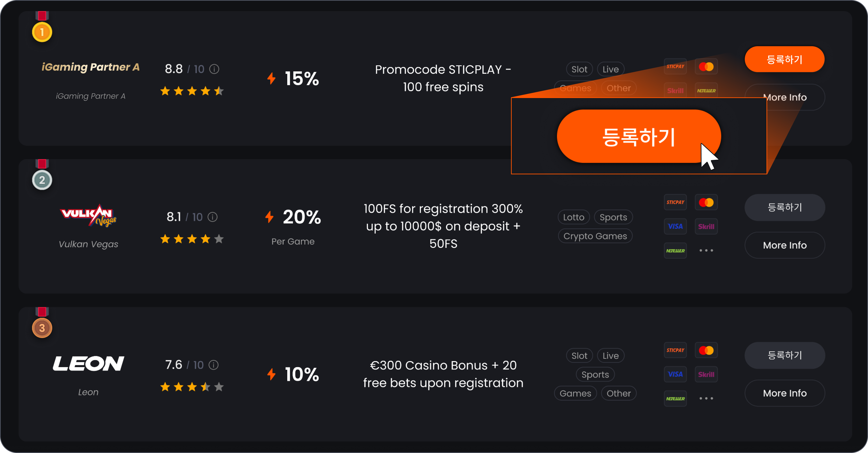Select the Lotto tag in Vulkan Vegas row
The height and width of the screenshot is (453, 868).
click(x=574, y=217)
